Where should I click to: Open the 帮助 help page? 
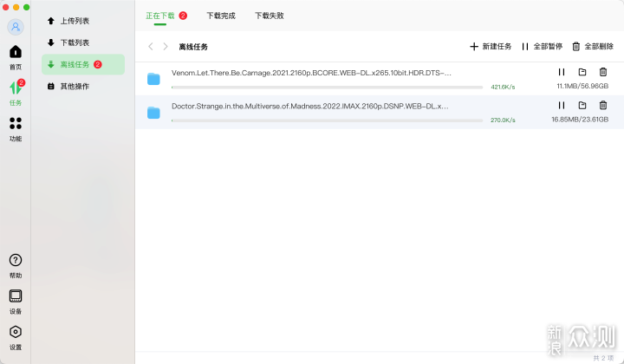(x=16, y=266)
